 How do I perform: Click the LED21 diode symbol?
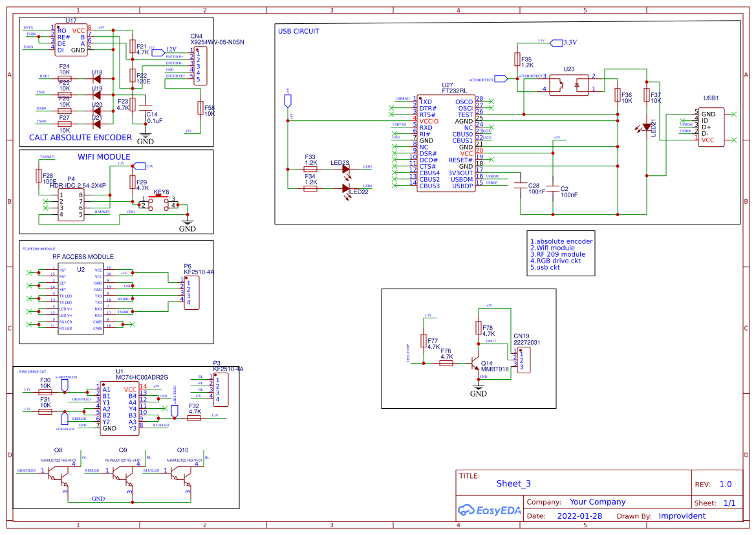tap(646, 127)
